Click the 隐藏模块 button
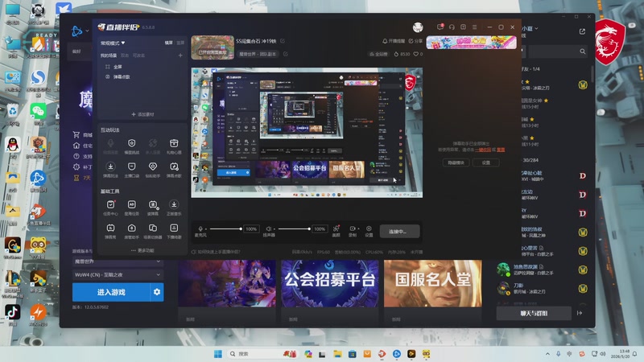The height and width of the screenshot is (362, 644). point(456,162)
